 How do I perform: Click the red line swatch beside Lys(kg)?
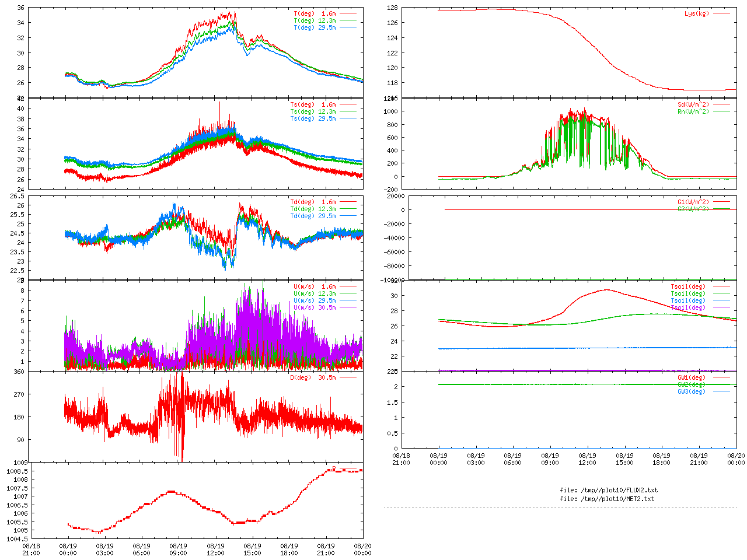click(721, 13)
